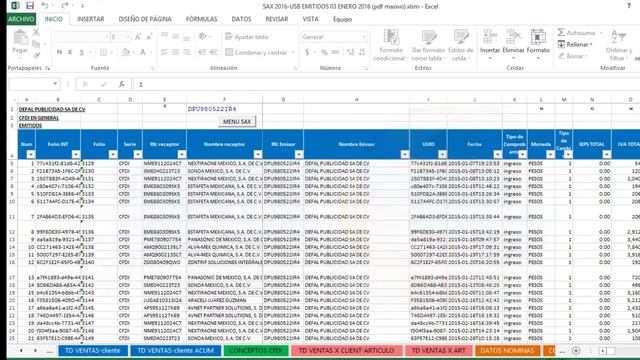The image size is (640, 360).
Task: Click the increase decimal icon
Action: tap(351, 52)
